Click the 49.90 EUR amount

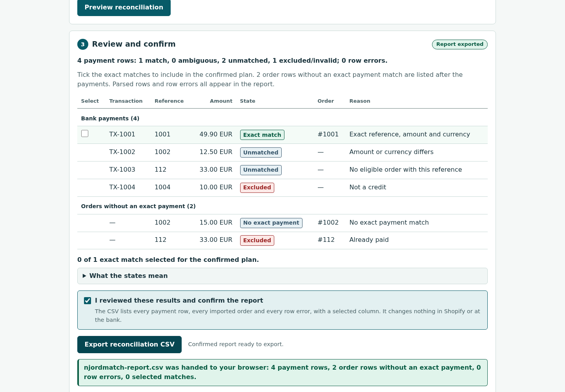point(216,134)
